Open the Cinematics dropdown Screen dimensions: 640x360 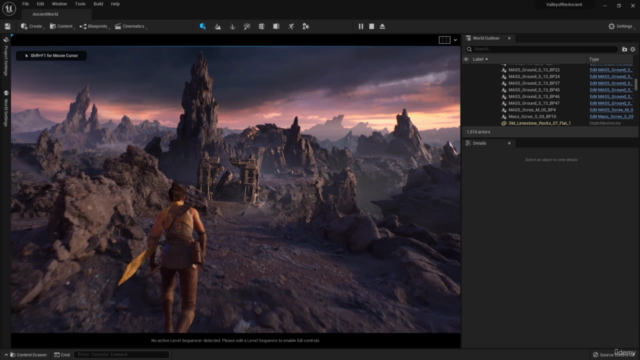click(131, 27)
